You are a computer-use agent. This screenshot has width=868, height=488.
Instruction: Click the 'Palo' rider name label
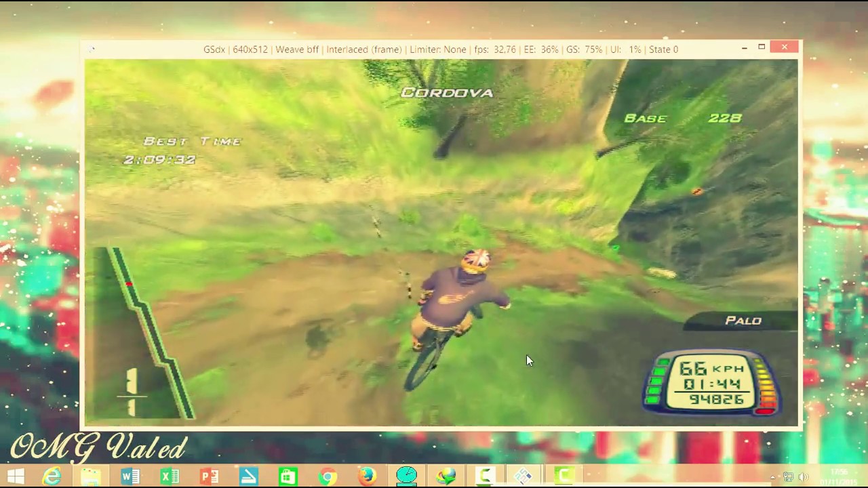(743, 321)
